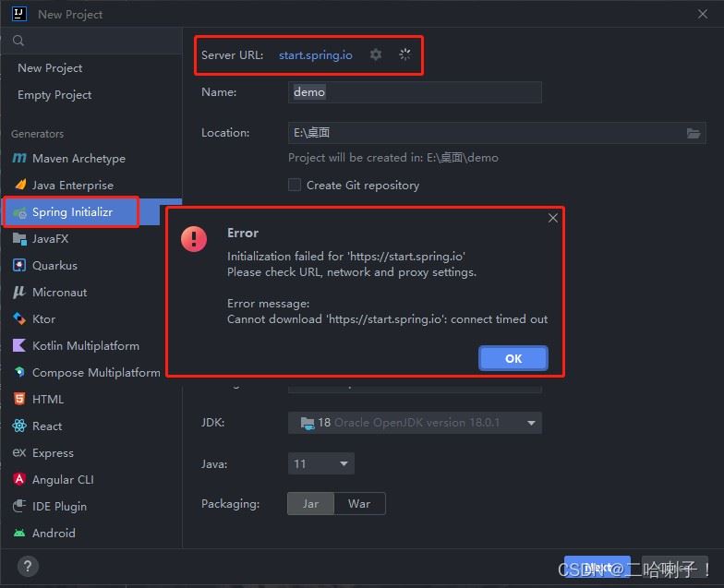Viewport: 724px width, 588px height.
Task: Open the start.spring.io server URL link
Action: [x=316, y=55]
